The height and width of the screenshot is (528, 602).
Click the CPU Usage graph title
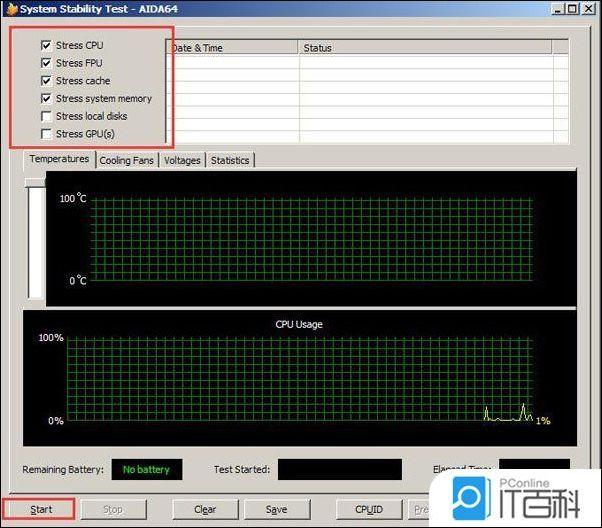click(x=299, y=324)
